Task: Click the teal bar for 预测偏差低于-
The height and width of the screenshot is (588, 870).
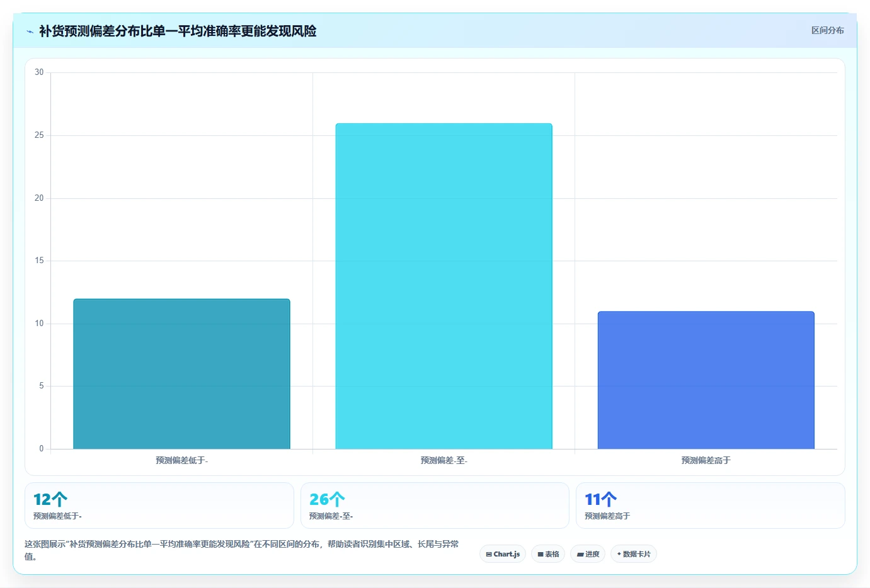Action: (181, 374)
